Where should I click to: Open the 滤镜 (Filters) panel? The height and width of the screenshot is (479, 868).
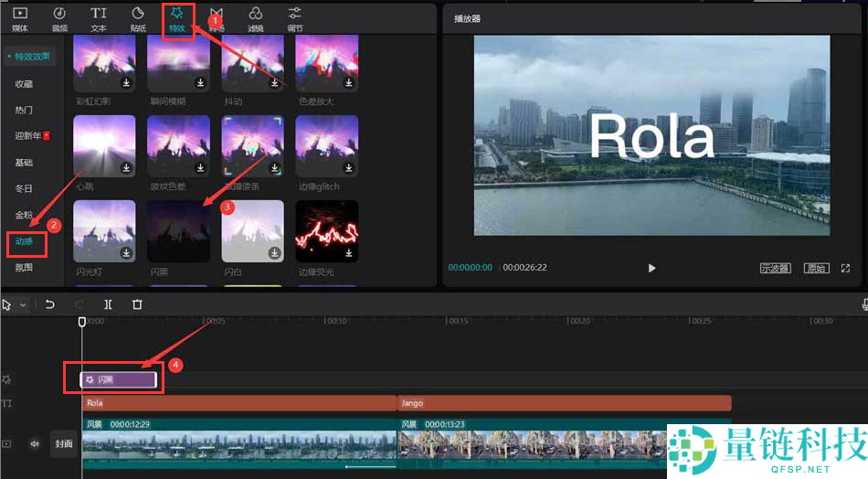click(256, 18)
